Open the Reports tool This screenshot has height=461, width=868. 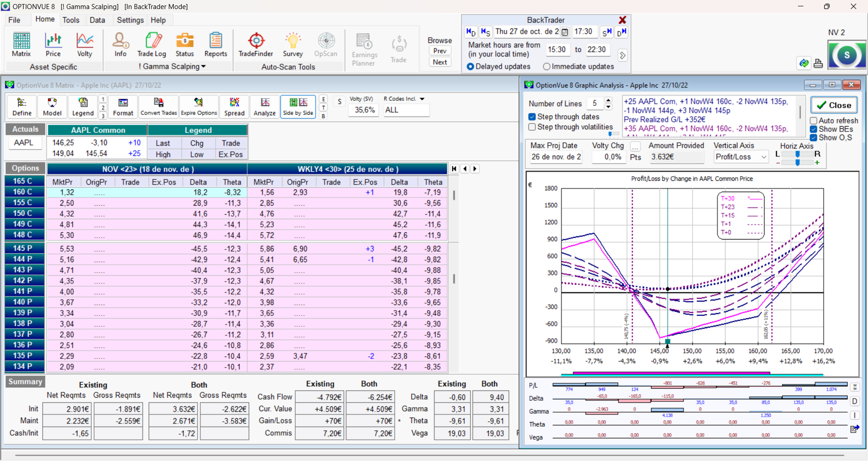(216, 44)
